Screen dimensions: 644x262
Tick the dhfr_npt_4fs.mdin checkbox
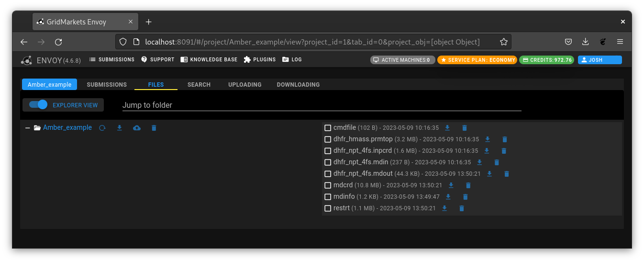click(328, 162)
